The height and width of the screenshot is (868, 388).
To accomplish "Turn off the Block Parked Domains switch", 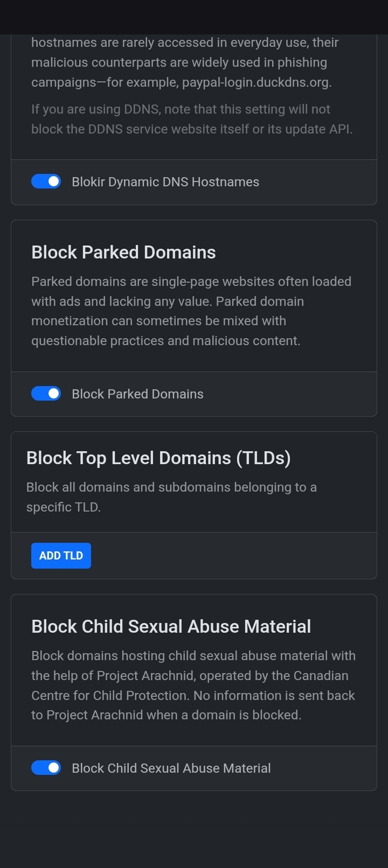I will pyautogui.click(x=46, y=394).
